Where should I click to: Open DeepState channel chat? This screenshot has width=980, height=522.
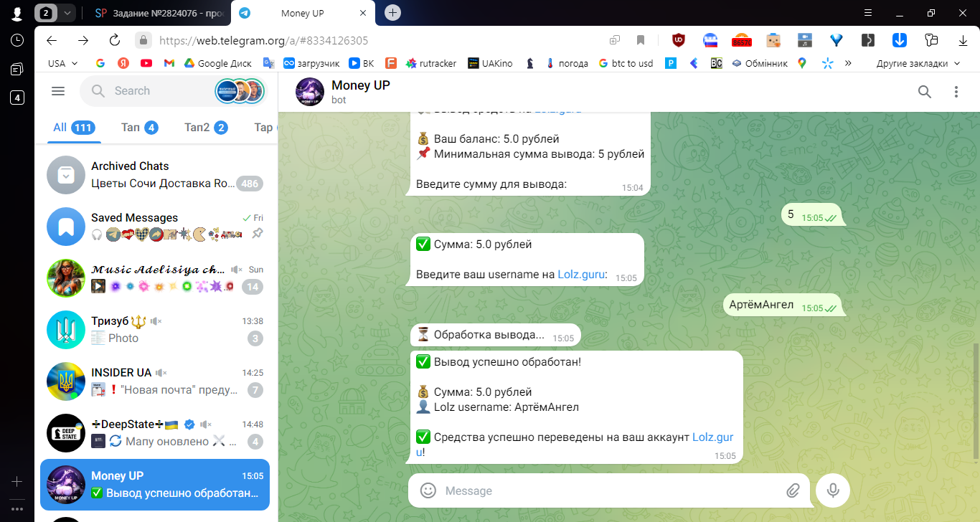pyautogui.click(x=155, y=433)
